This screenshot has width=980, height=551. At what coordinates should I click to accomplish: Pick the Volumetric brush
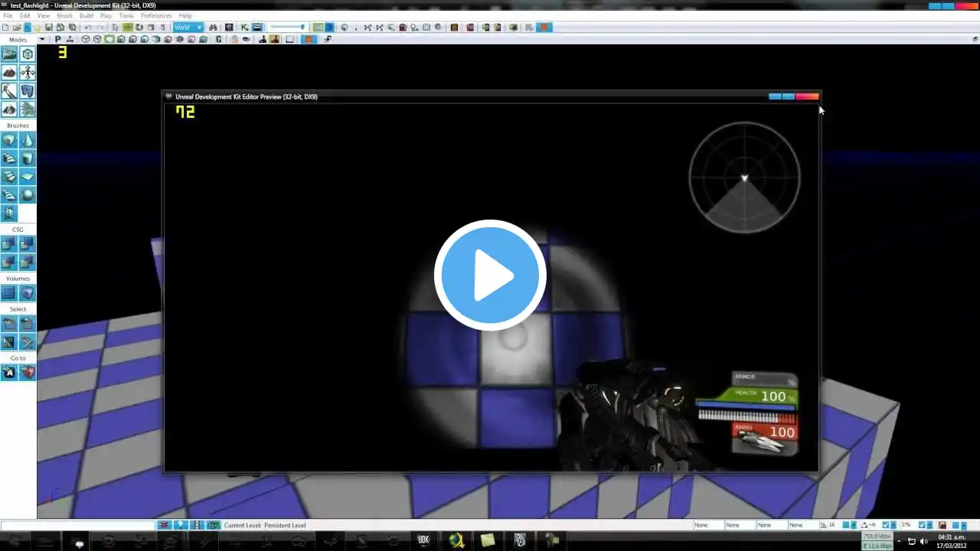[x=9, y=214]
